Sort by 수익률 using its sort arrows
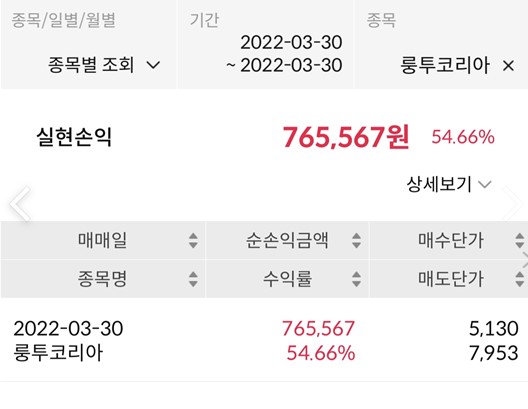Image resolution: width=528 pixels, height=409 pixels. coord(356,279)
